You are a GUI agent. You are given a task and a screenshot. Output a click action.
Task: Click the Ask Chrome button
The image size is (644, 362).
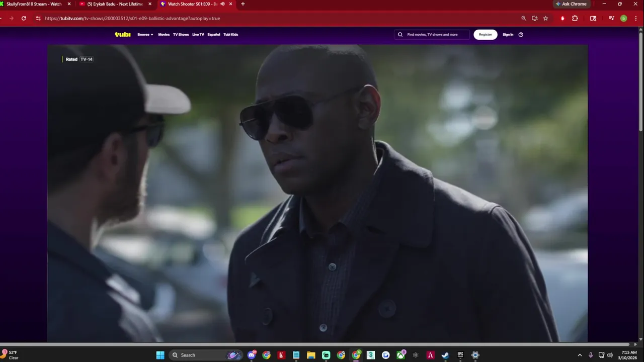[571, 4]
